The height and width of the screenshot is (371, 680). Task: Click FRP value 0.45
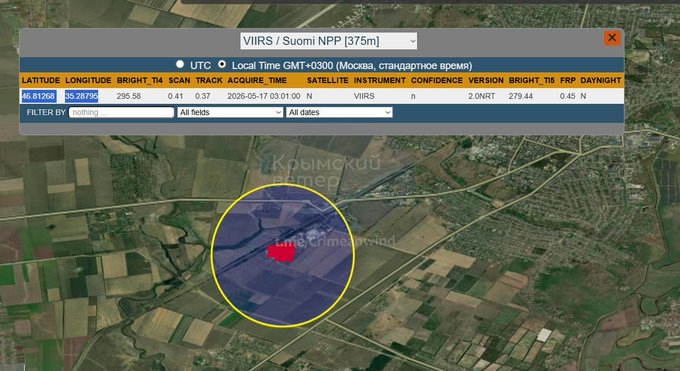tap(567, 96)
